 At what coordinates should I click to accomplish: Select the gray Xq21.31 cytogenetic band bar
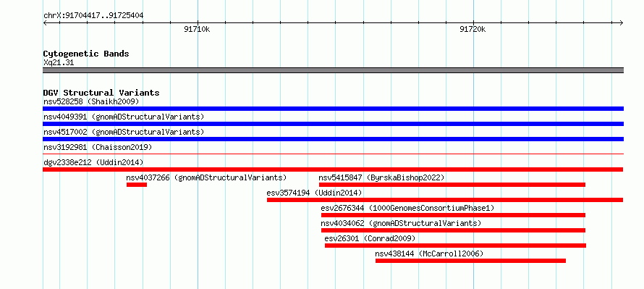point(333,70)
